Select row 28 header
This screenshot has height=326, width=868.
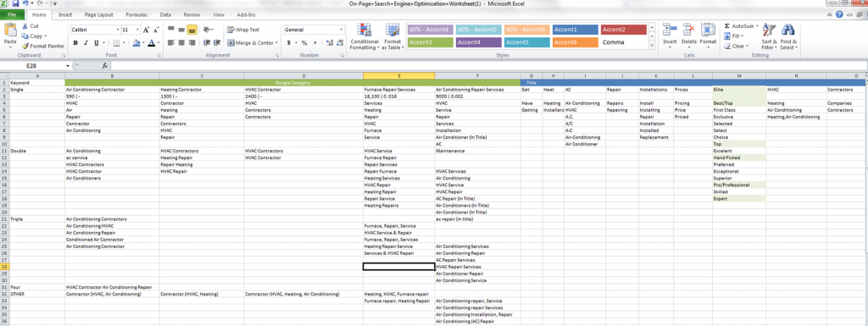coord(4,267)
